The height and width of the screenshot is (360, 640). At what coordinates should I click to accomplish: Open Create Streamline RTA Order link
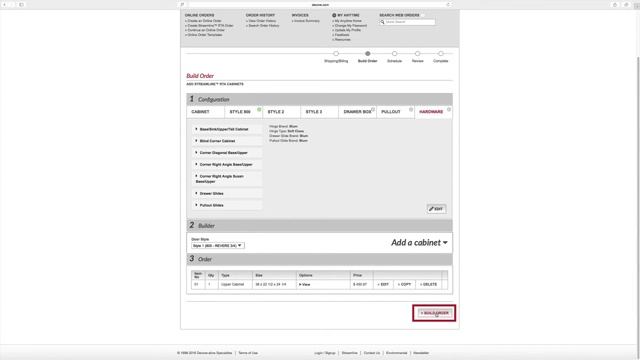click(x=209, y=26)
